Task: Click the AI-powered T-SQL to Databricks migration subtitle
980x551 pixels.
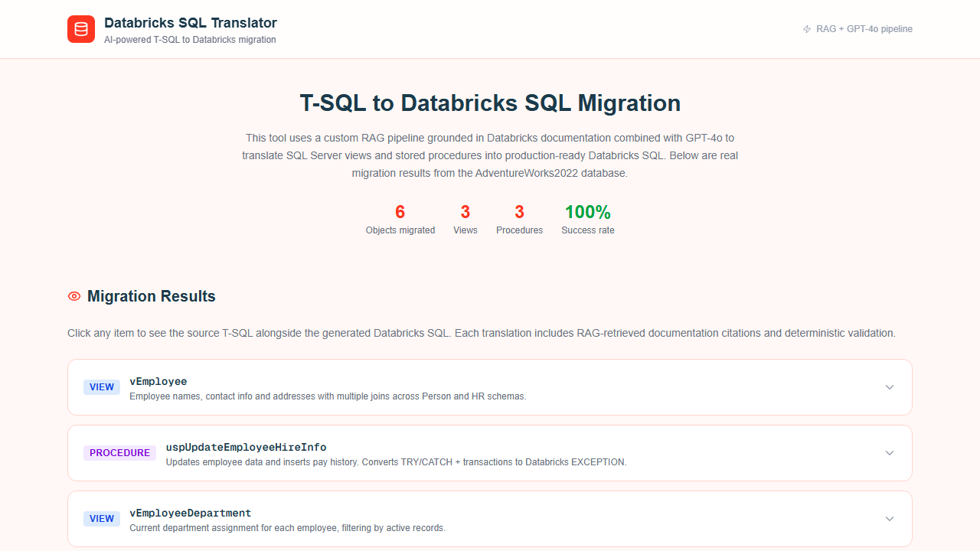Action: click(190, 40)
